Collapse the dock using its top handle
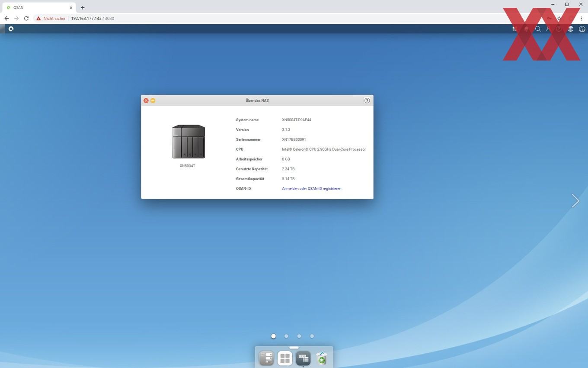 click(x=294, y=347)
